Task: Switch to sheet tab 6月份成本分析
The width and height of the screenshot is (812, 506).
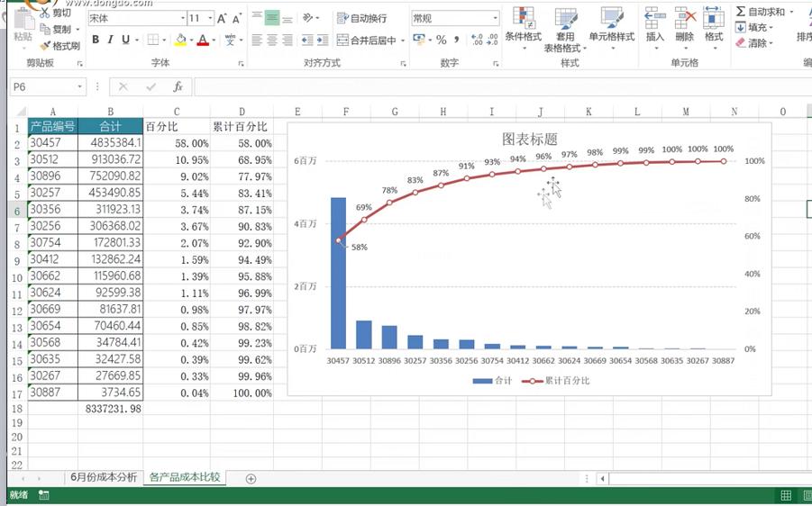Action: pyautogui.click(x=104, y=477)
